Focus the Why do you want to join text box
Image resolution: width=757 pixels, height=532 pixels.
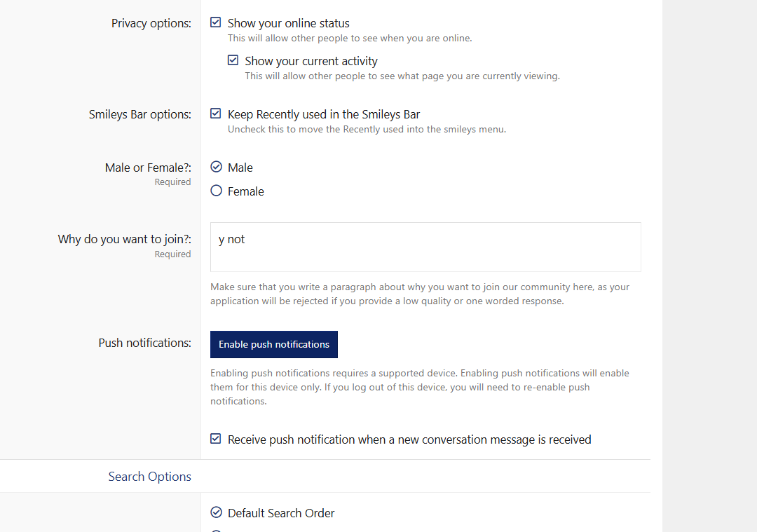tap(425, 247)
